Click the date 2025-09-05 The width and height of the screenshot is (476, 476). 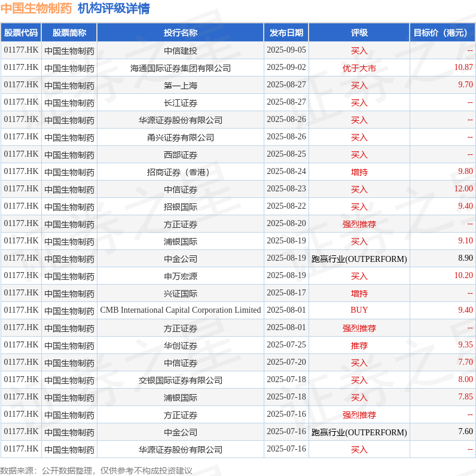pyautogui.click(x=286, y=50)
